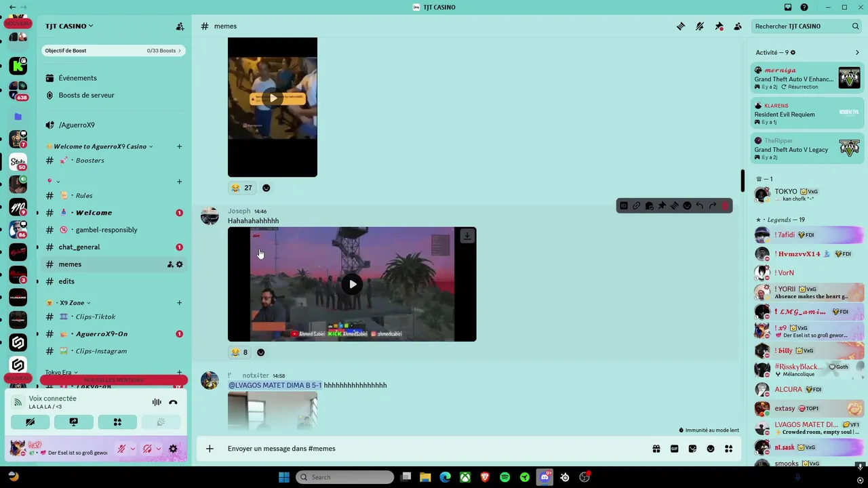Toggle channel notification mute bell
Viewport: 868px width, 488px height.
click(x=700, y=26)
